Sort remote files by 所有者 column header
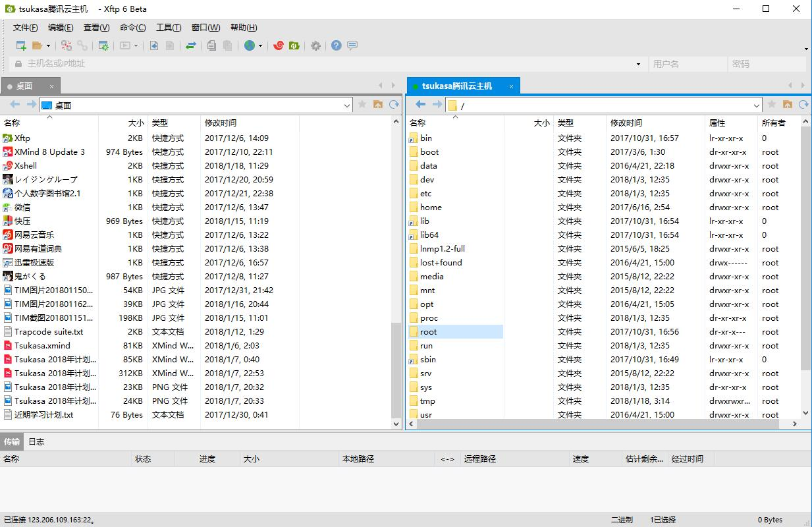Screen dimensions: 812x527 [x=778, y=123]
